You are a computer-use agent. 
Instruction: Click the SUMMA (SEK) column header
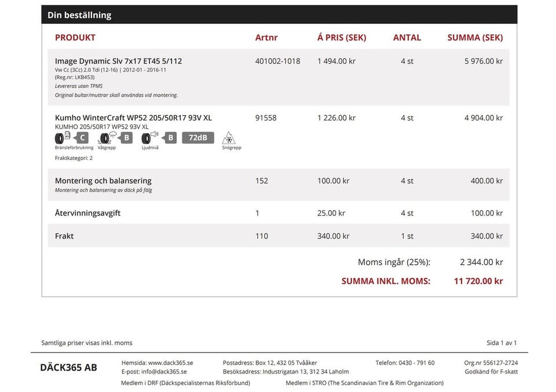pos(475,38)
